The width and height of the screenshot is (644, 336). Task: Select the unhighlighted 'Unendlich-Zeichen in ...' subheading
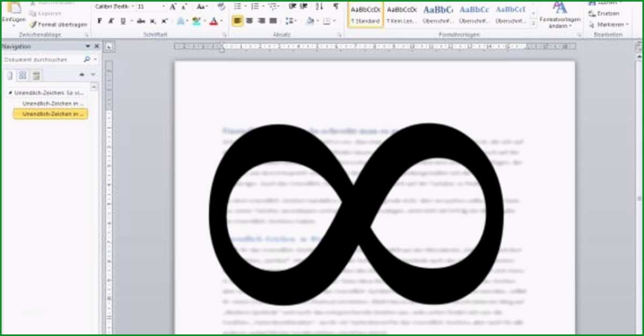pyautogui.click(x=53, y=103)
